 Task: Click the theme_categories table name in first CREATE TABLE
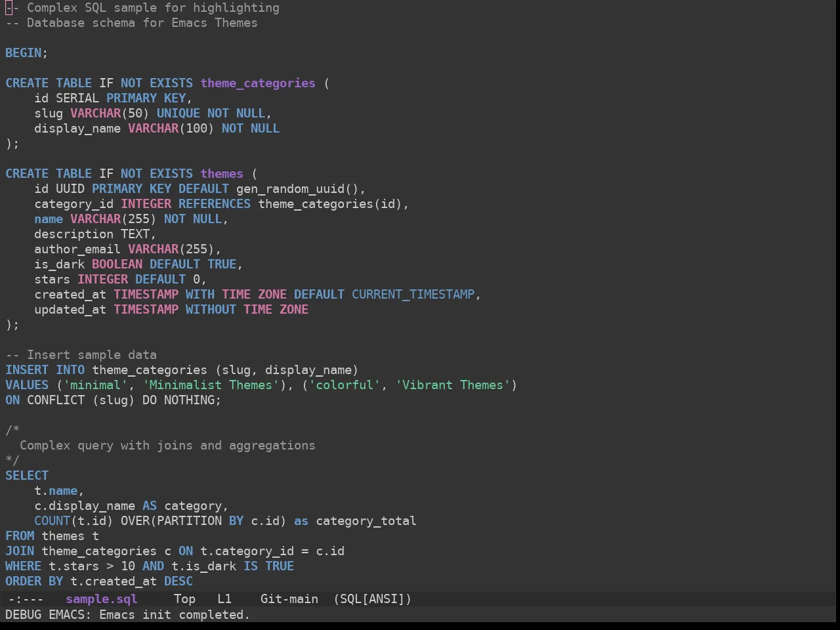(258, 83)
